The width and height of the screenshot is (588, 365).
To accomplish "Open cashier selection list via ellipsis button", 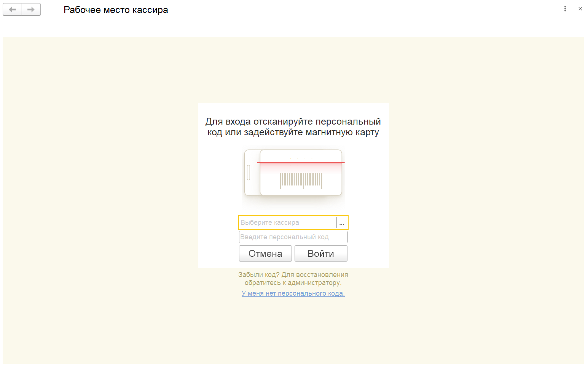I will point(342,223).
